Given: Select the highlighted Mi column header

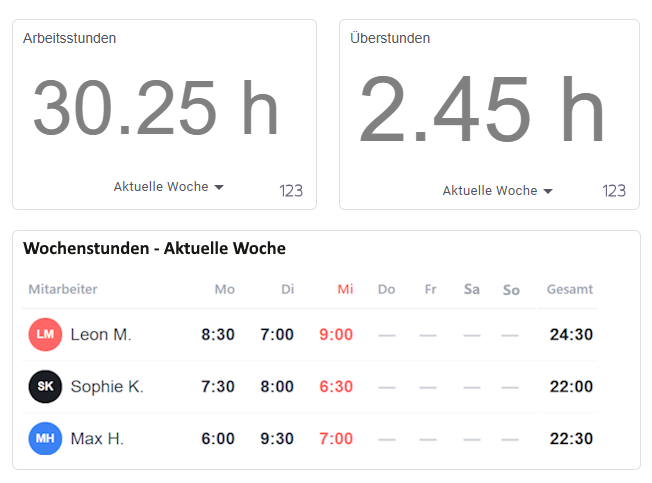Looking at the screenshot, I should pyautogui.click(x=345, y=289).
